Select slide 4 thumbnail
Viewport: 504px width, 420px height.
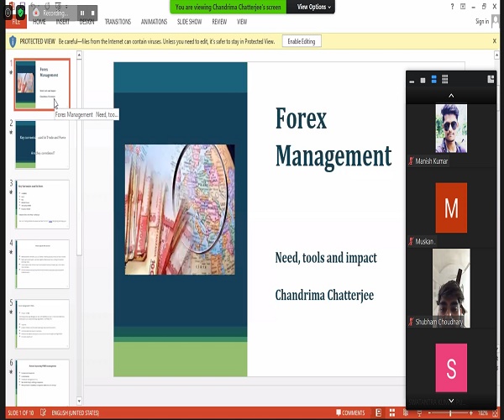coord(42,264)
